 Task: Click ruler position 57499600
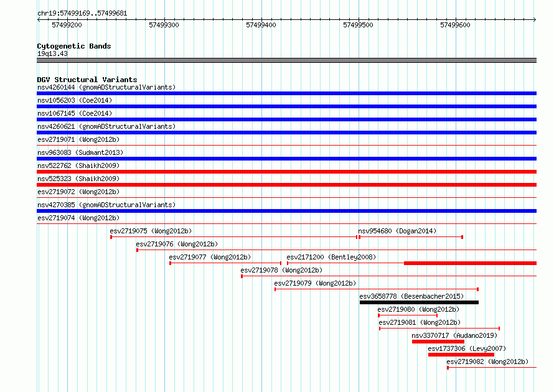coord(456,25)
